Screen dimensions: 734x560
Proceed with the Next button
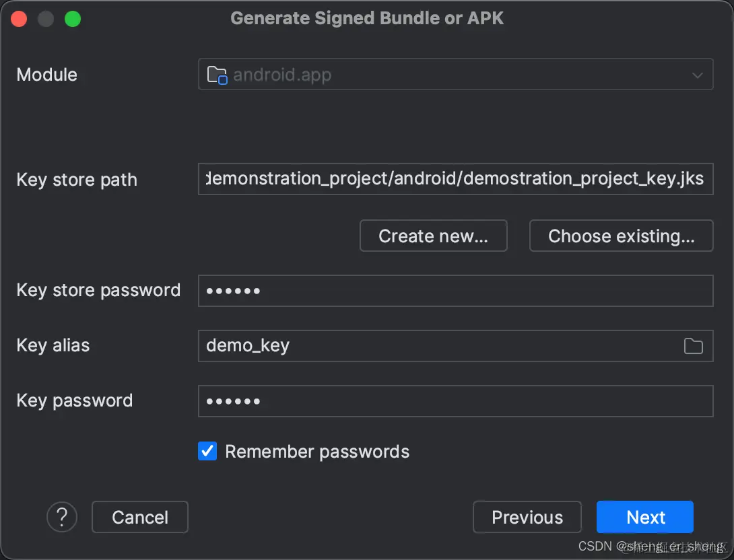(x=645, y=517)
